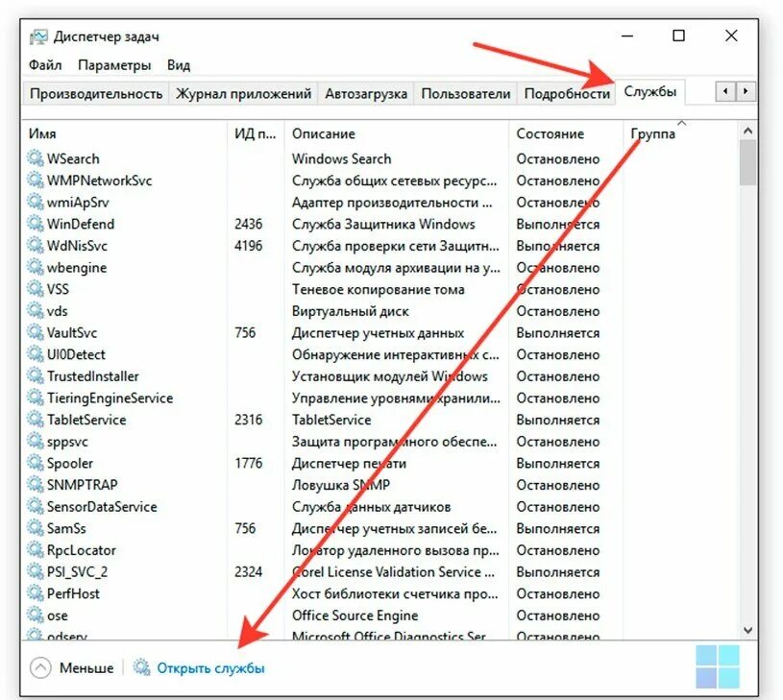Click the vertical scrollbar thumb
783x700 pixels.
(x=747, y=162)
